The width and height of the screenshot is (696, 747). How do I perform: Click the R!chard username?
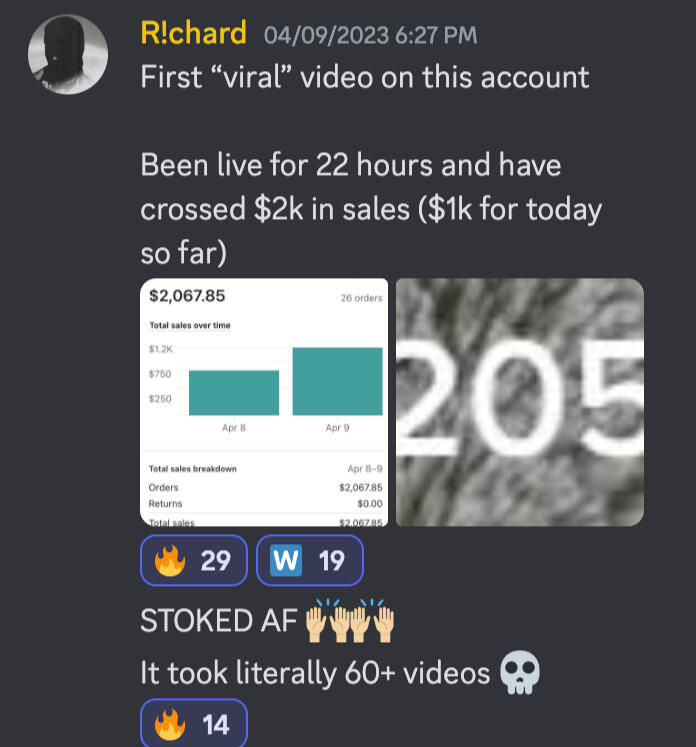(x=193, y=33)
